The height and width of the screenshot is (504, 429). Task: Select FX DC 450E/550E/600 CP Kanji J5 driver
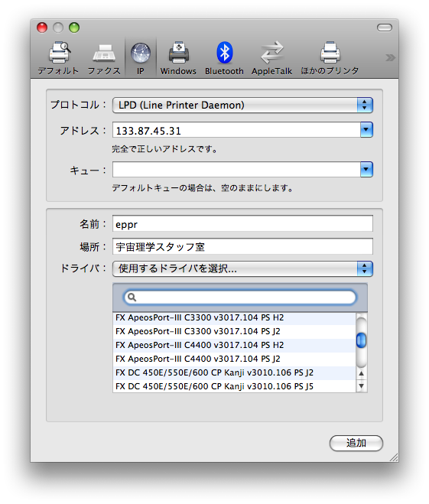tap(234, 386)
